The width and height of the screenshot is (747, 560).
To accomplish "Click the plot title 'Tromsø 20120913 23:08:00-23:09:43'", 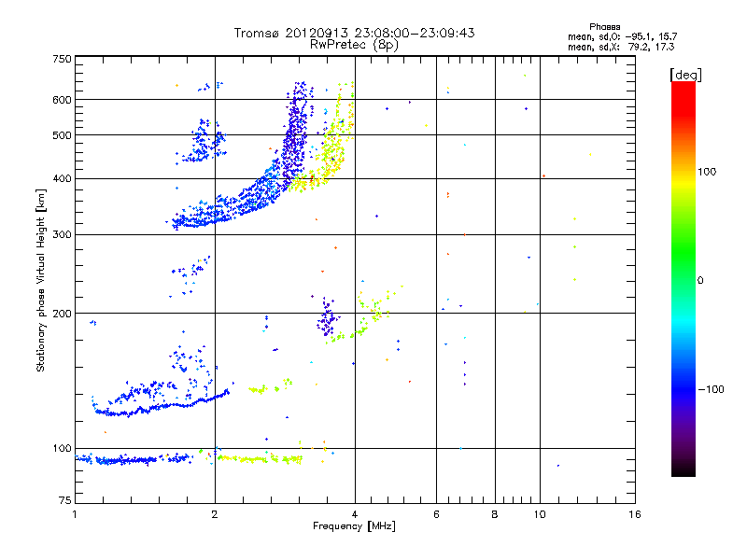I will pyautogui.click(x=354, y=33).
